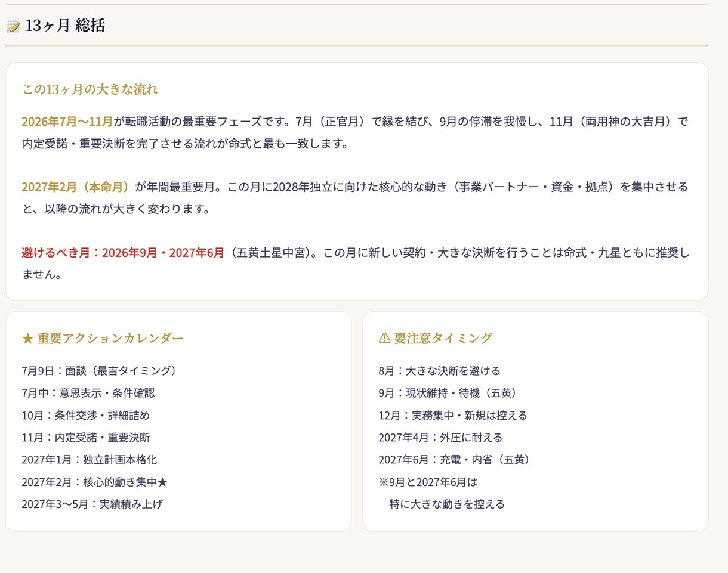Click the highlighted 2027年2月(本命月) text
This screenshot has height=573, width=728.
pyautogui.click(x=76, y=187)
